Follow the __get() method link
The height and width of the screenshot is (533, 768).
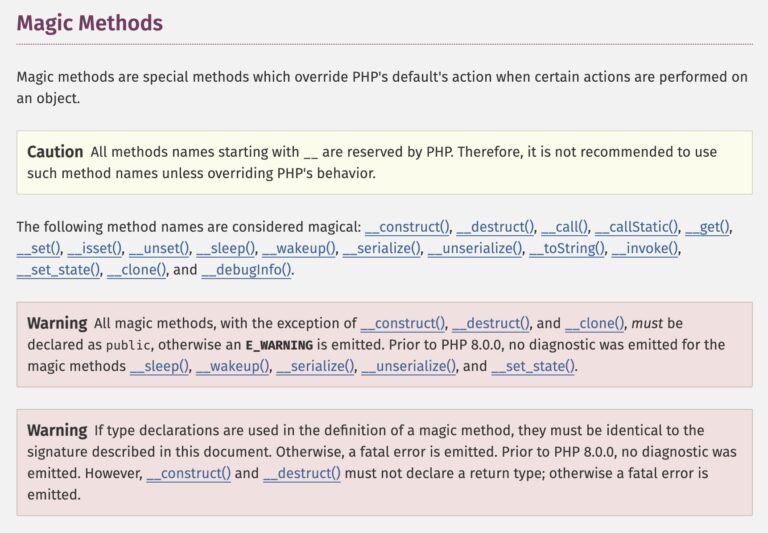point(708,227)
